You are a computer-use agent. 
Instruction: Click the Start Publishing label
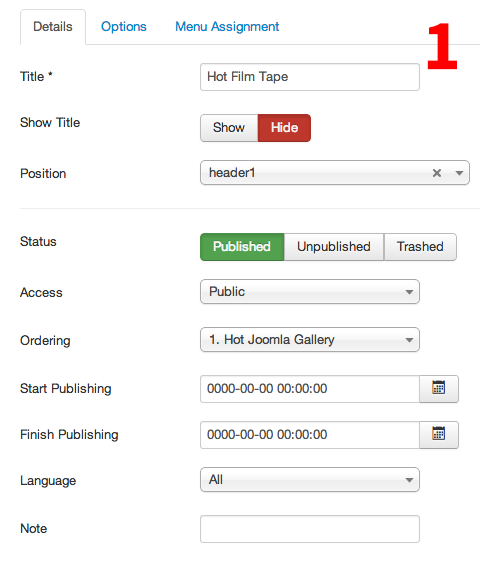[x=66, y=389]
